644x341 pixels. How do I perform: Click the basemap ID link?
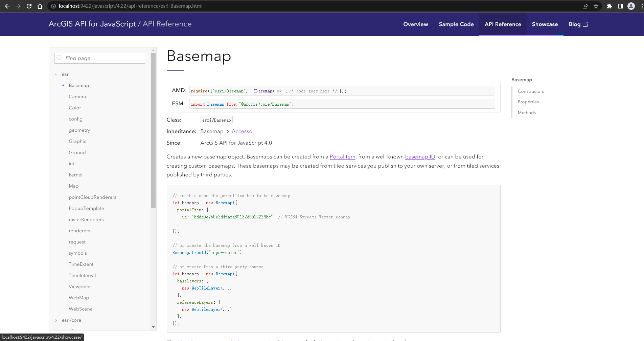pos(420,157)
